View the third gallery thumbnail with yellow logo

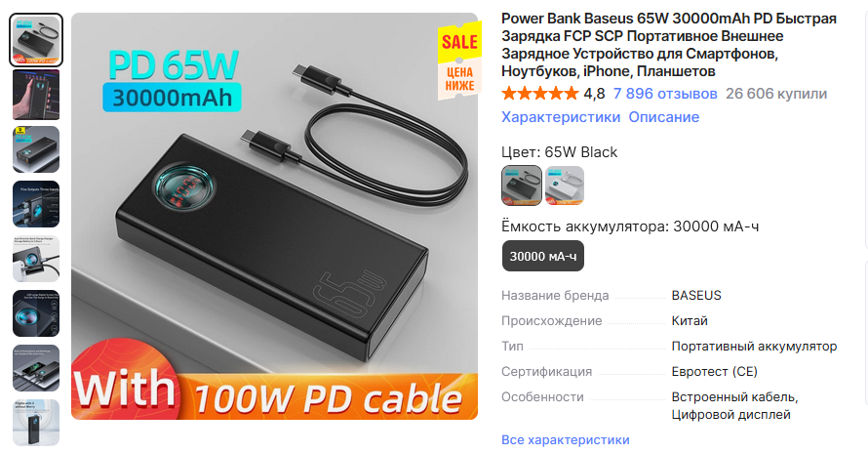tap(36, 149)
